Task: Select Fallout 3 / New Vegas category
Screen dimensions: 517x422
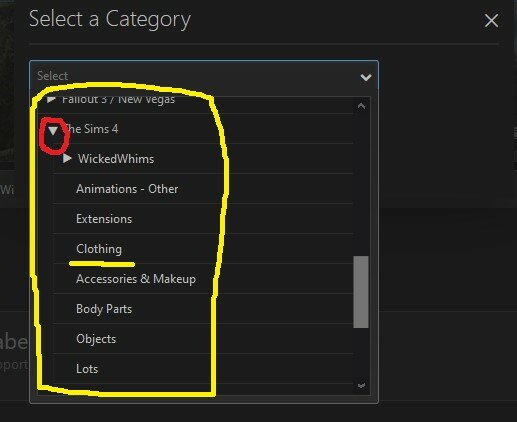Action: coord(118,99)
